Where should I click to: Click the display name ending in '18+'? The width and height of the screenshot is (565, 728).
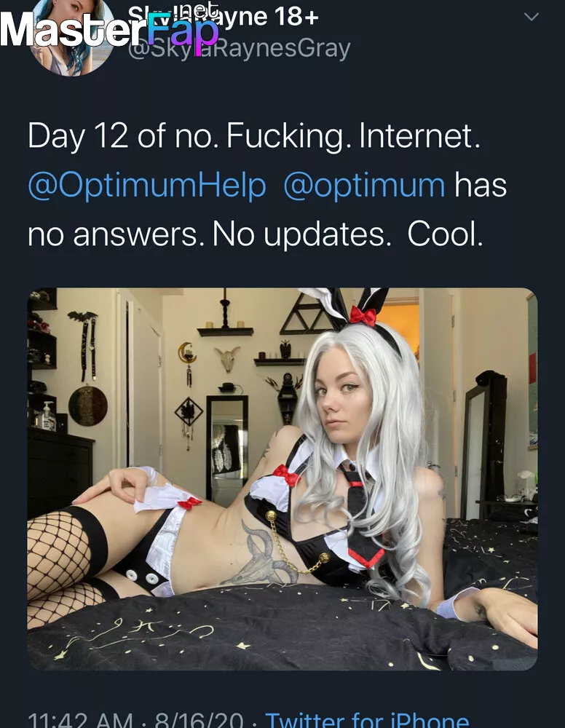coord(224,17)
